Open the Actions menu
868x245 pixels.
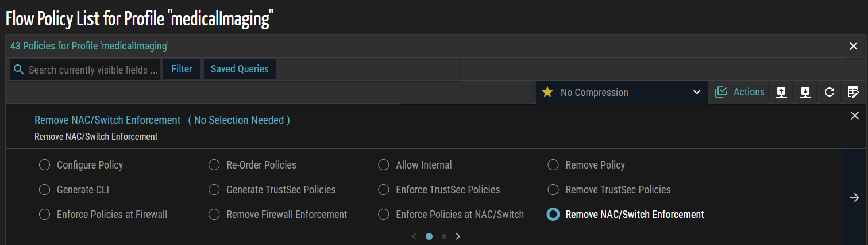(740, 92)
